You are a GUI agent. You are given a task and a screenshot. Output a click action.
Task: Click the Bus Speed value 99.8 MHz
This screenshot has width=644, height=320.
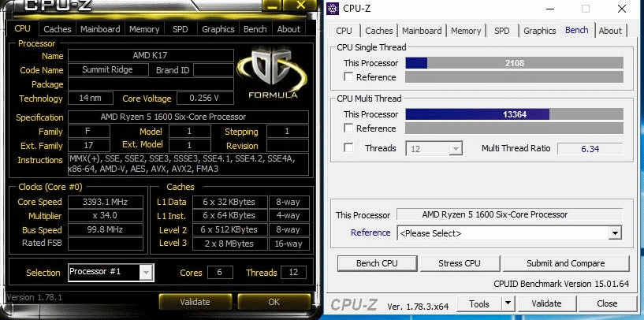coord(105,229)
